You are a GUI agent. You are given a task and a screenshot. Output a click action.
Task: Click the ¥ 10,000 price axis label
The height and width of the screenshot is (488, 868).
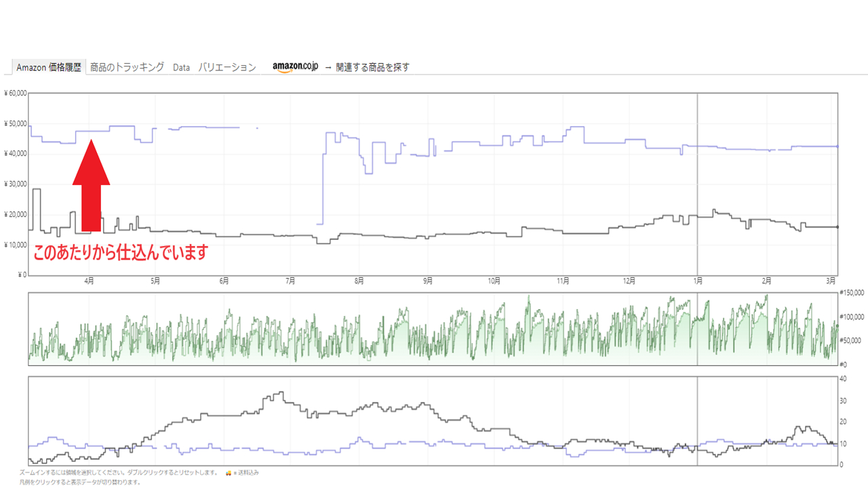14,245
